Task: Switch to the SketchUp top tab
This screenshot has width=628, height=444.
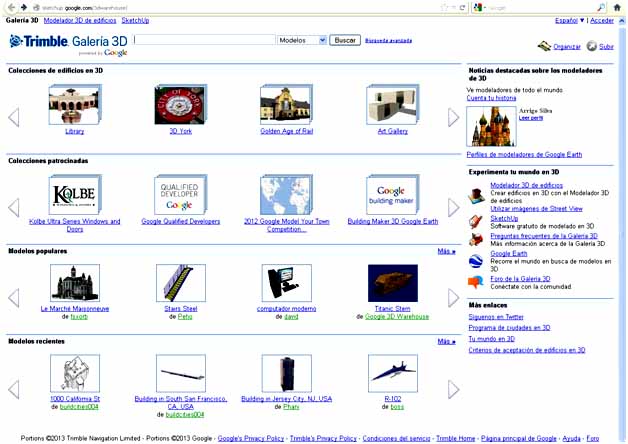Action: coord(135,20)
